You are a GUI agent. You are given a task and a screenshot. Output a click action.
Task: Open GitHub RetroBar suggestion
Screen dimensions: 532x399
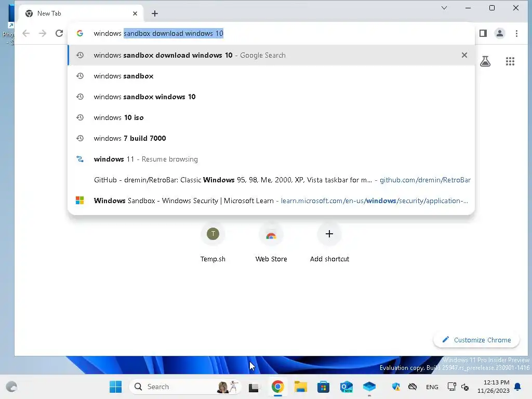pyautogui.click(x=271, y=180)
